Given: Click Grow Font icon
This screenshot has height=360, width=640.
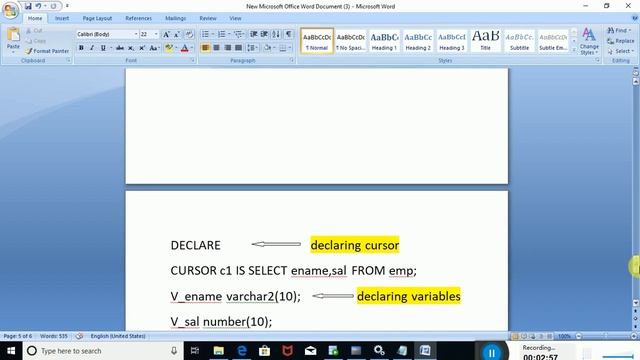Looking at the screenshot, I should coord(166,34).
